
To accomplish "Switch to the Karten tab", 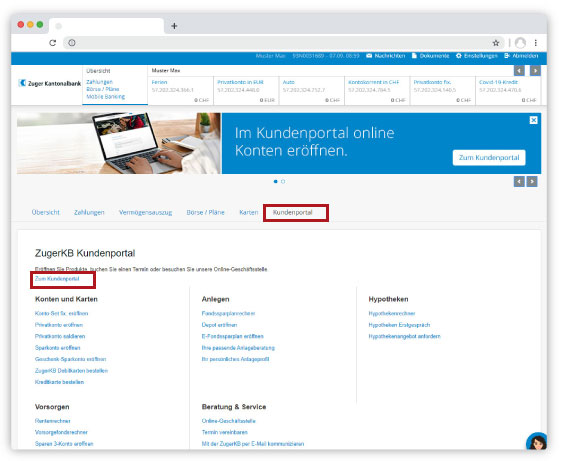I will [249, 212].
